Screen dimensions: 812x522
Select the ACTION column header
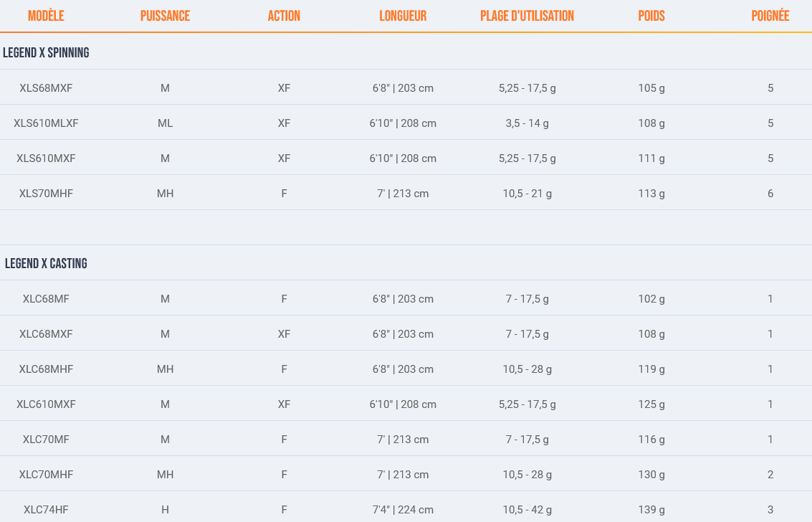[284, 16]
